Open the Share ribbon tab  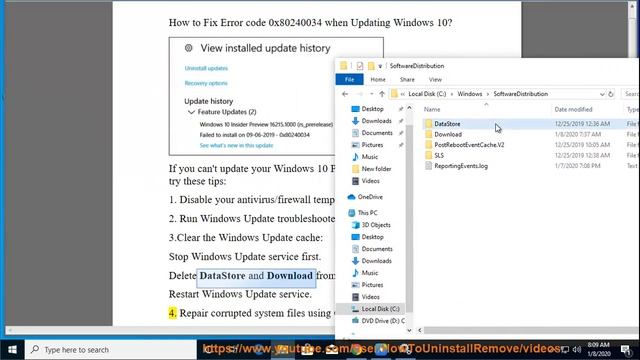pos(407,80)
